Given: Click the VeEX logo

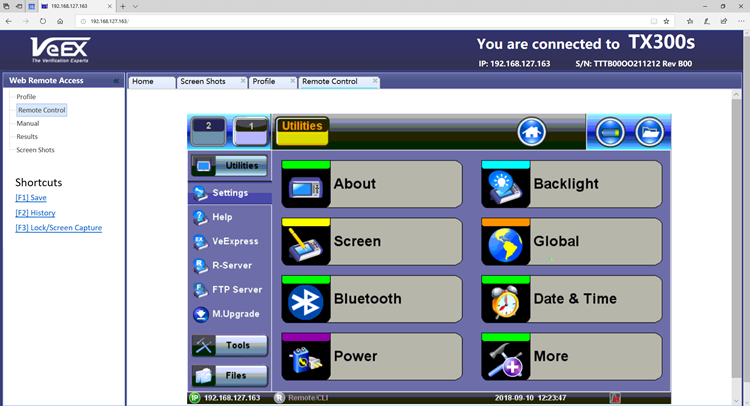Looking at the screenshot, I should tap(60, 50).
